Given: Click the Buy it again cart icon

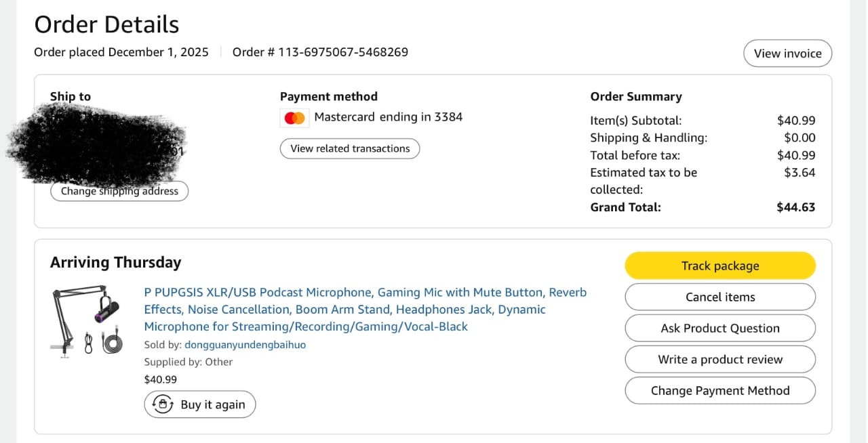Looking at the screenshot, I should point(163,404).
